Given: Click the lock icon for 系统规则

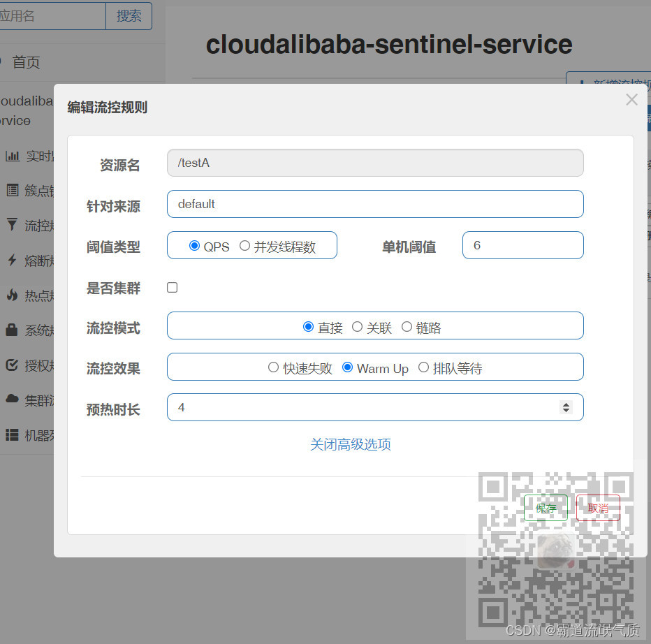Looking at the screenshot, I should (x=12, y=330).
